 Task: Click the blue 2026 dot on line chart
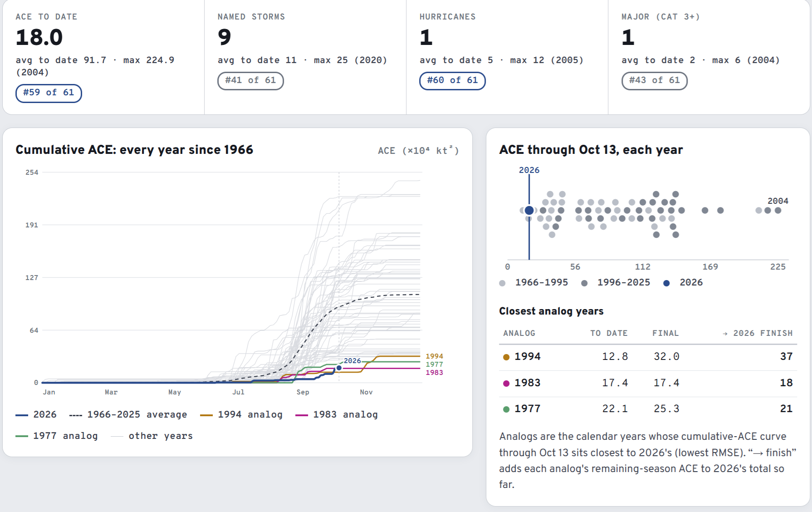(x=339, y=368)
